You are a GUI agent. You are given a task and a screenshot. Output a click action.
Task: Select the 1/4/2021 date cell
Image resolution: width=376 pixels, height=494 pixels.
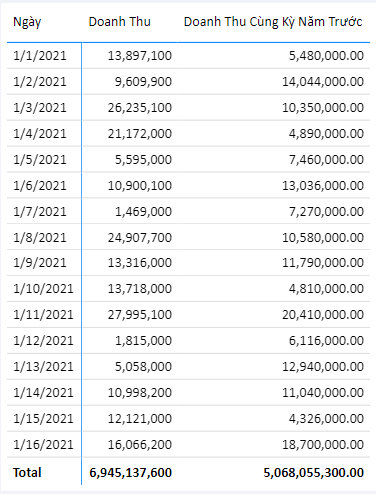pyautogui.click(x=40, y=134)
